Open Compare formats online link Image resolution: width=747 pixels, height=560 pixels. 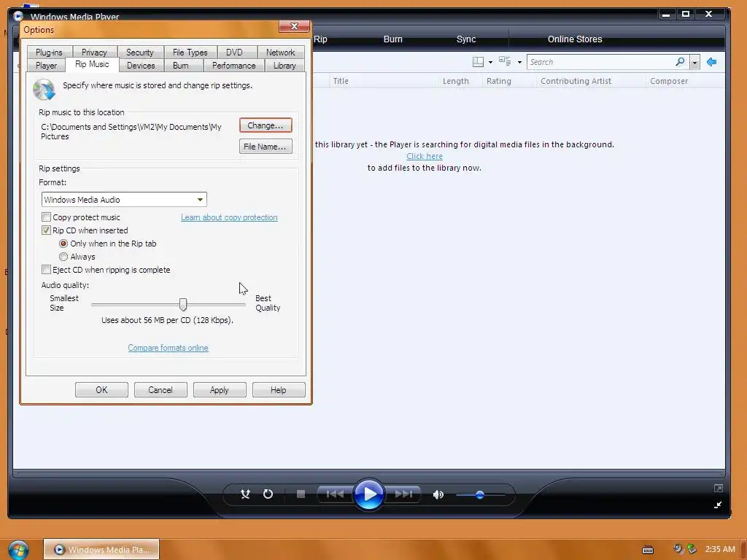[169, 348]
